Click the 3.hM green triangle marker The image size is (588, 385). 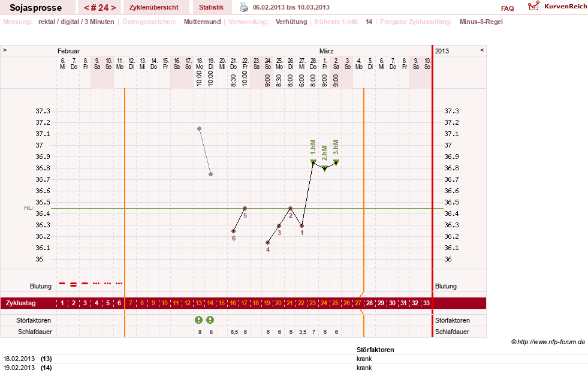pyautogui.click(x=336, y=162)
